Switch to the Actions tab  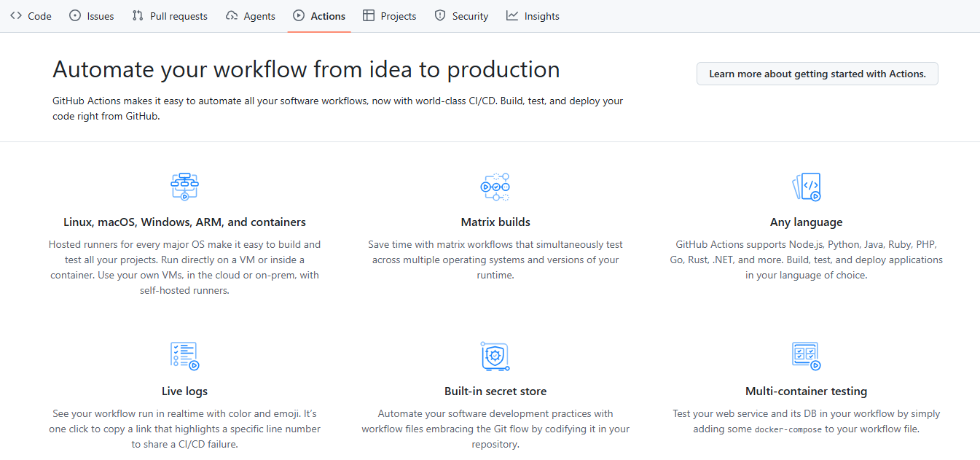coord(318,15)
